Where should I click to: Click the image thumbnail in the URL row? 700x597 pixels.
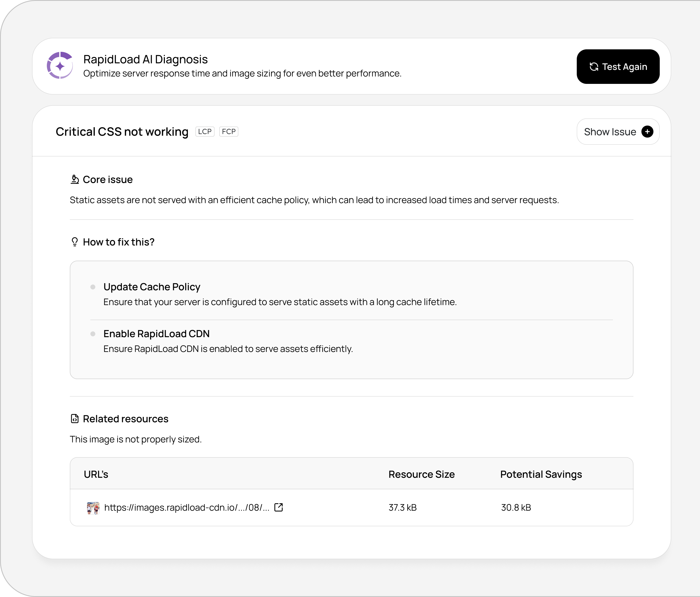point(93,507)
